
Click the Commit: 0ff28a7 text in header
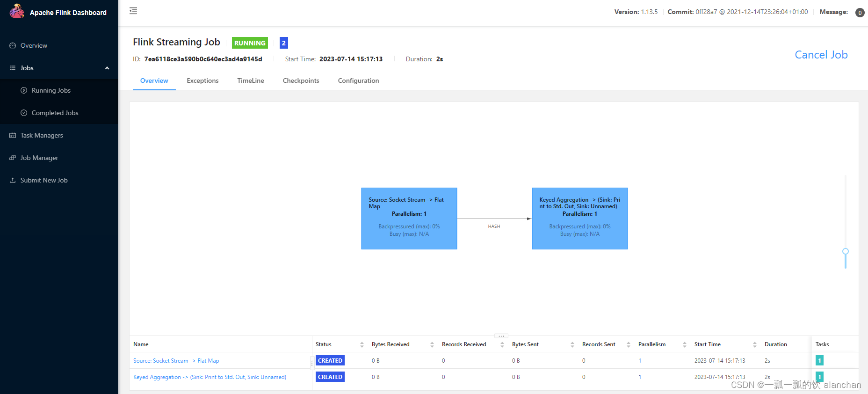tap(738, 12)
